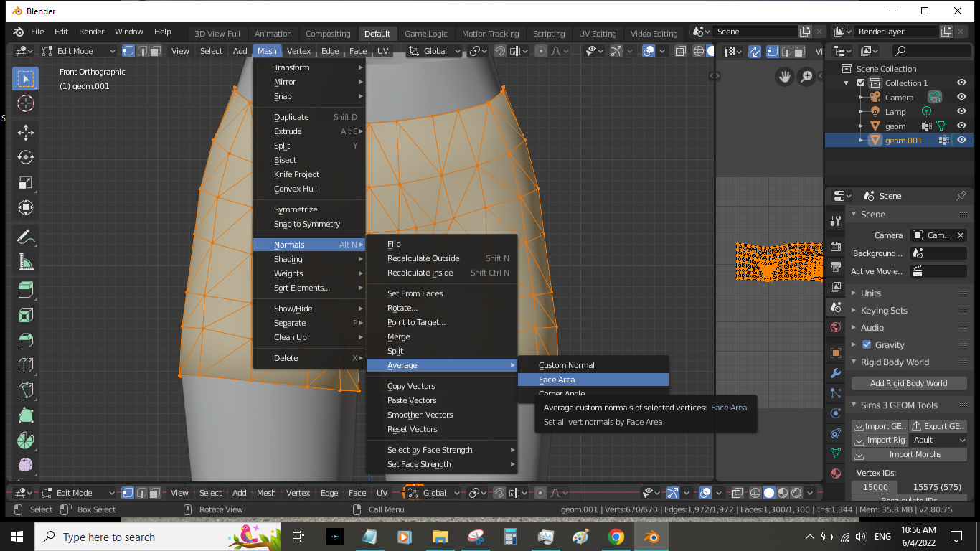980x551 pixels.
Task: Click the Import Morphs button
Action: (x=909, y=454)
